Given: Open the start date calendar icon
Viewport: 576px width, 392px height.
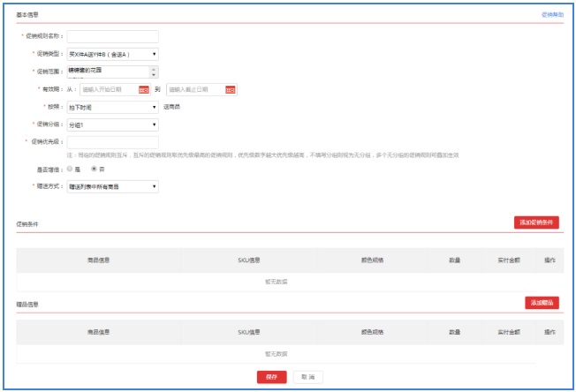Looking at the screenshot, I should pos(144,89).
